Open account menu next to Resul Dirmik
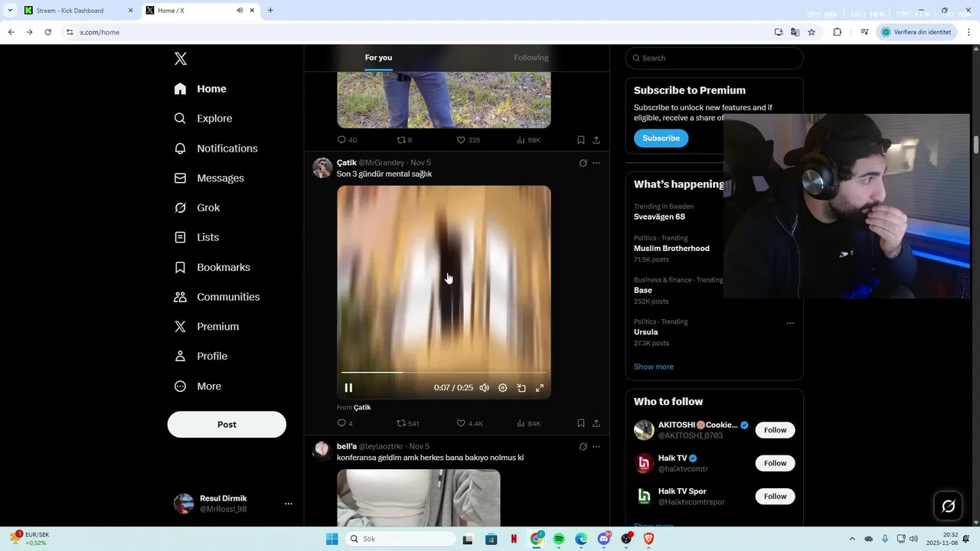Image resolution: width=980 pixels, height=551 pixels. click(289, 504)
